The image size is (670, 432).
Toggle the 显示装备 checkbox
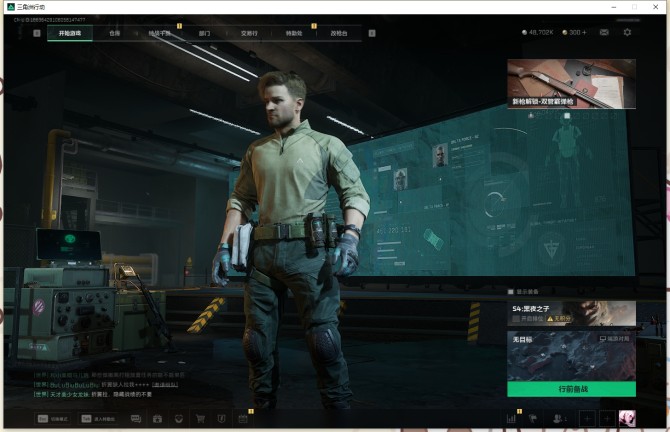(511, 292)
